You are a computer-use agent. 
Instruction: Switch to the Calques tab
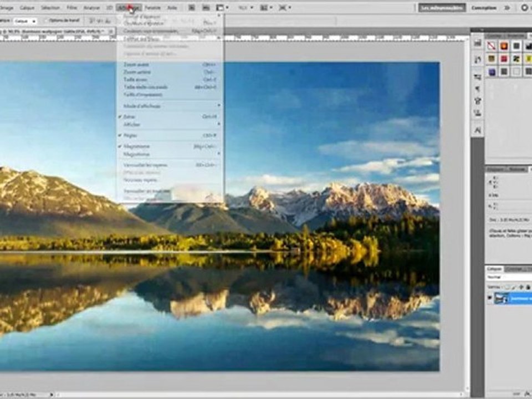pos(494,269)
